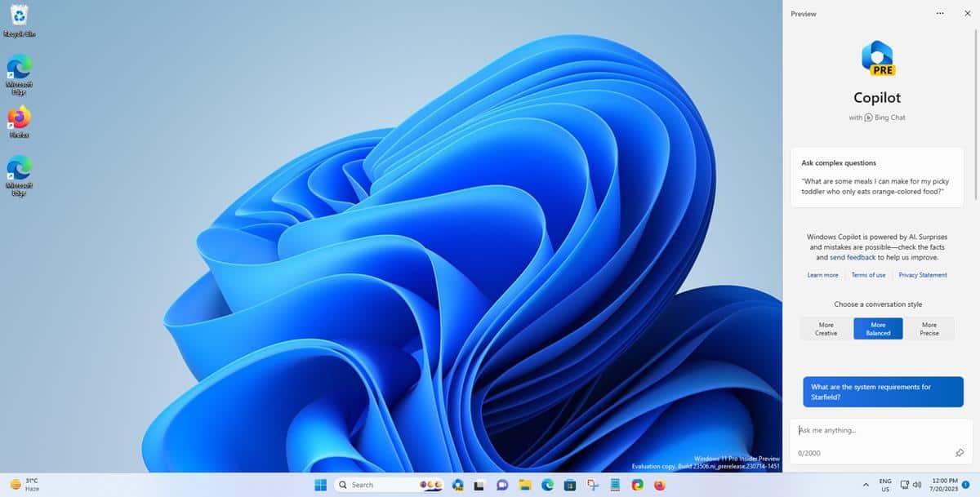Open the Start menu
Screen dimensions: 980x497
320,485
